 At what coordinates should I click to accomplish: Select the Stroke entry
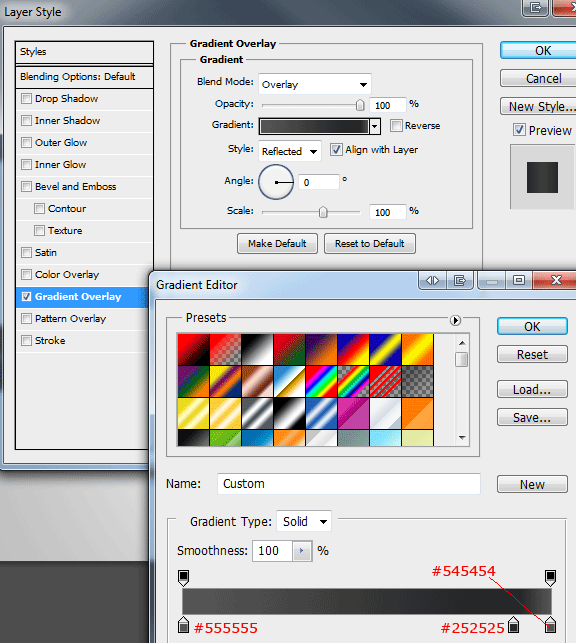(x=50, y=341)
